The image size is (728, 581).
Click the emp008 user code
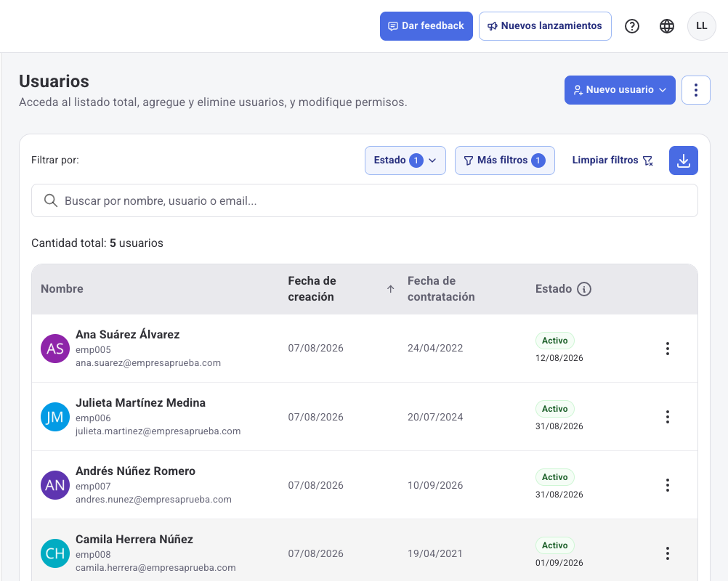click(x=93, y=554)
